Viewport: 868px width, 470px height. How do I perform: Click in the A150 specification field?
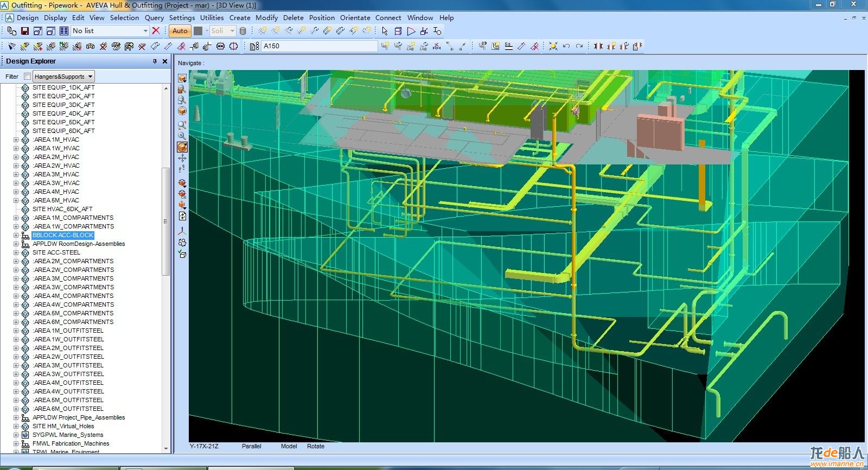319,46
